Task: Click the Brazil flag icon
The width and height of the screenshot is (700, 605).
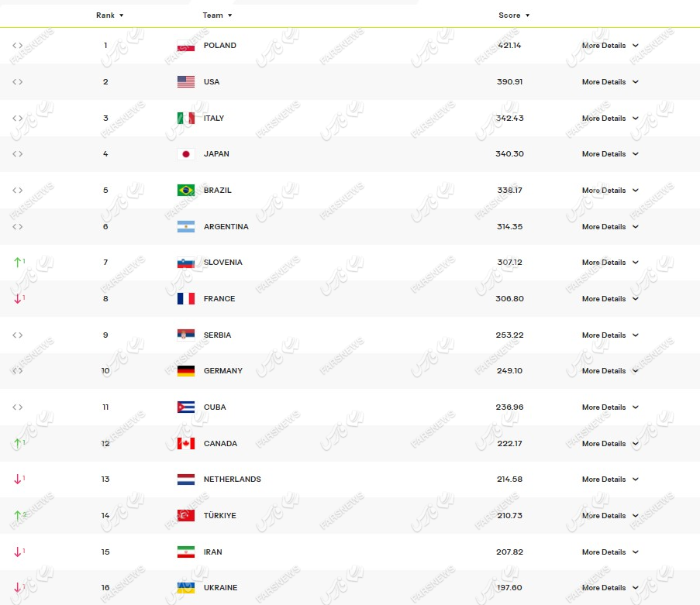Action: [x=185, y=190]
